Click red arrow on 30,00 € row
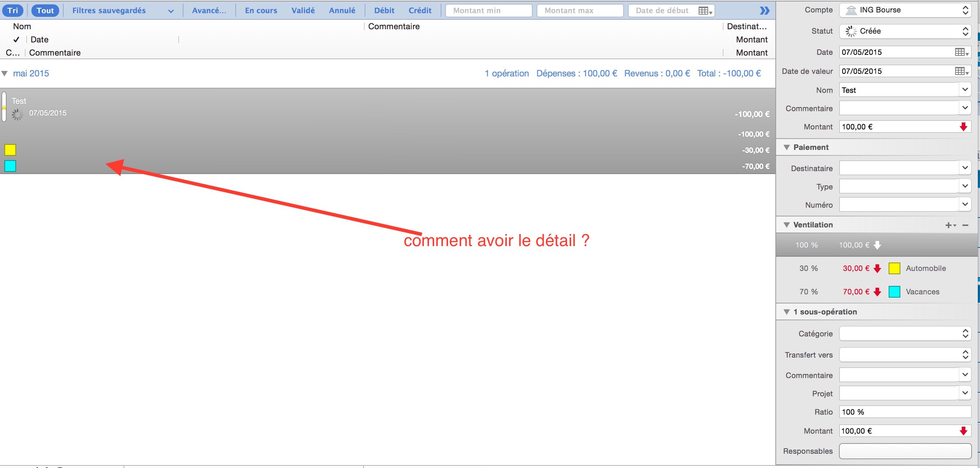The height and width of the screenshot is (468, 980). (x=877, y=268)
